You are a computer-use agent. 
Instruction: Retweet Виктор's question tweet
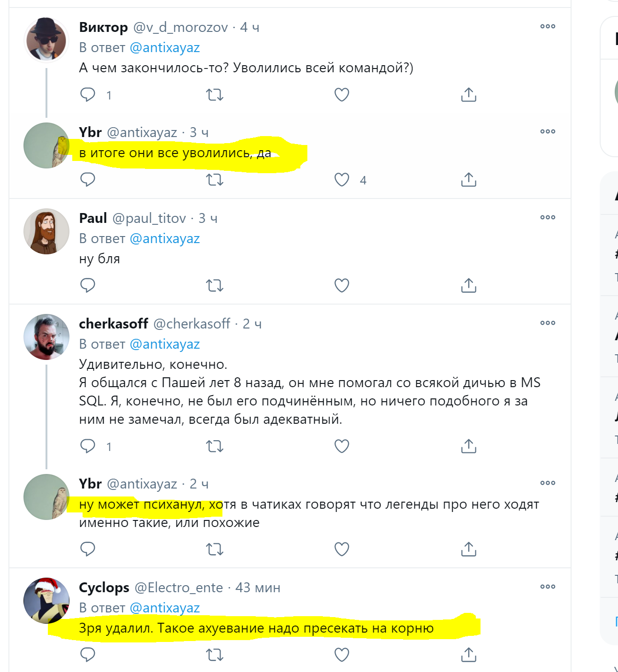214,95
